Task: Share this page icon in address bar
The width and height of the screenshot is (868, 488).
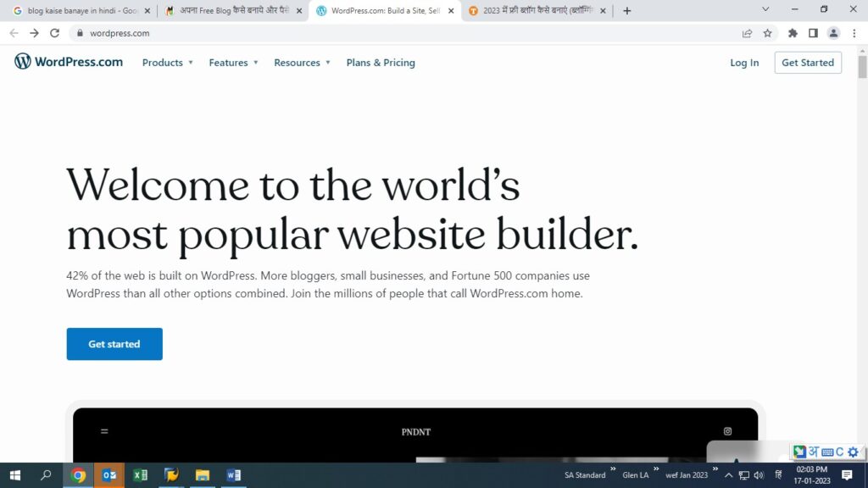Action: (x=747, y=33)
